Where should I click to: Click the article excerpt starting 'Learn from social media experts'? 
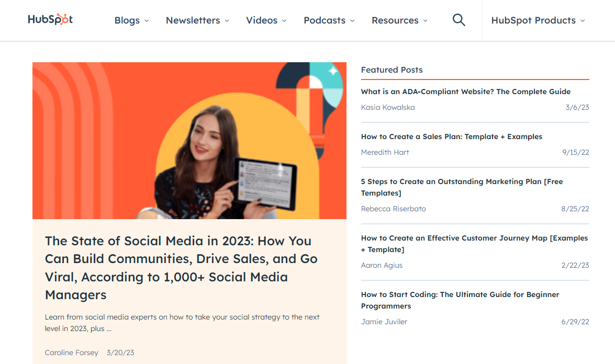point(182,323)
